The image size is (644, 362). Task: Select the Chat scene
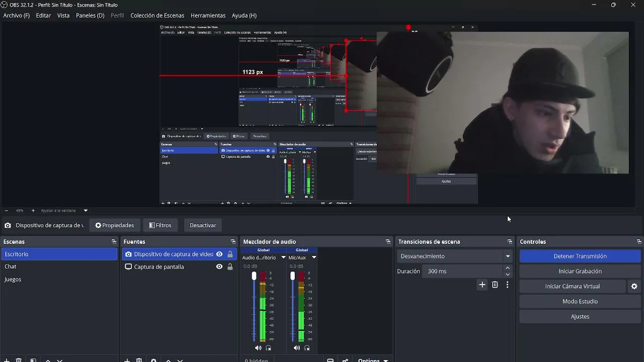pos(59,267)
